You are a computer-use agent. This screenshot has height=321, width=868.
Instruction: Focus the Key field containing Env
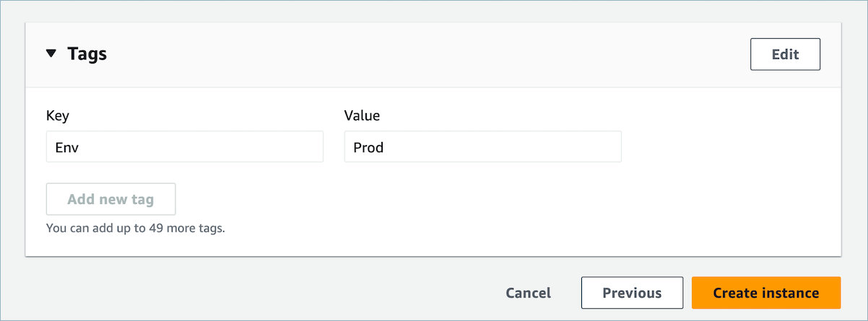(184, 147)
